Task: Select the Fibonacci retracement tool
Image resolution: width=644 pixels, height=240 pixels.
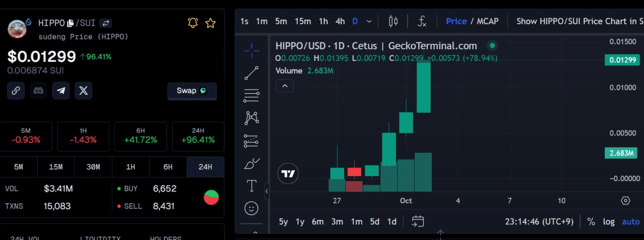Action: (x=252, y=96)
